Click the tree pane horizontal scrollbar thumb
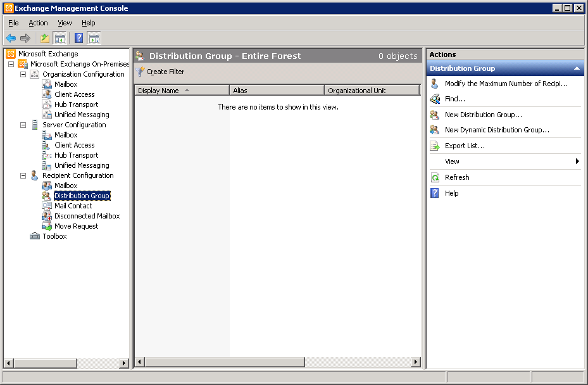Screen dimensions: 588x385 point(46,363)
